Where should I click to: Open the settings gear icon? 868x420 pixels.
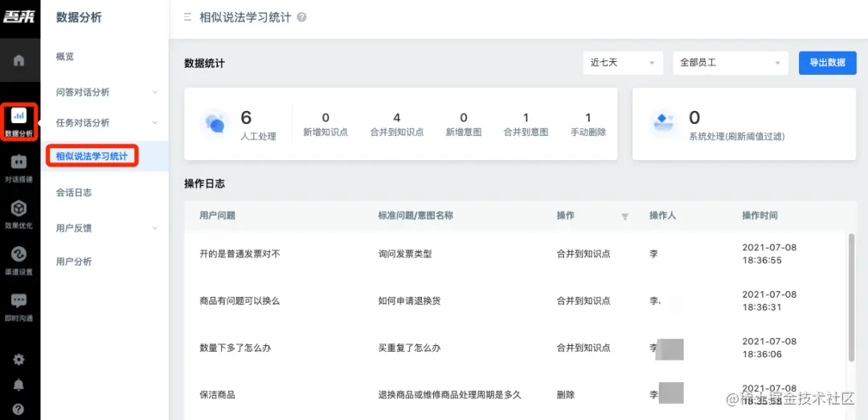click(18, 360)
